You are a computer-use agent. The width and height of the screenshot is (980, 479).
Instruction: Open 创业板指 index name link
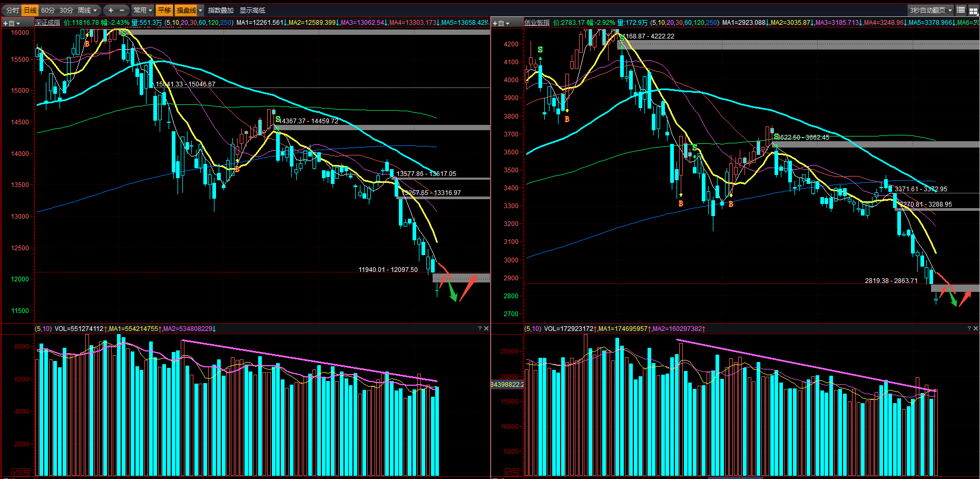coord(537,23)
